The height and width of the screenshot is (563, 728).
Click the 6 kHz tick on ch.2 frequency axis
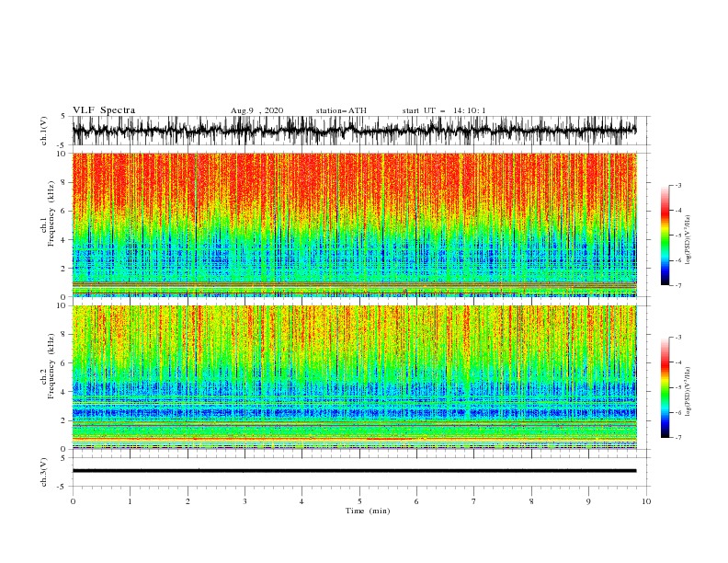point(64,363)
